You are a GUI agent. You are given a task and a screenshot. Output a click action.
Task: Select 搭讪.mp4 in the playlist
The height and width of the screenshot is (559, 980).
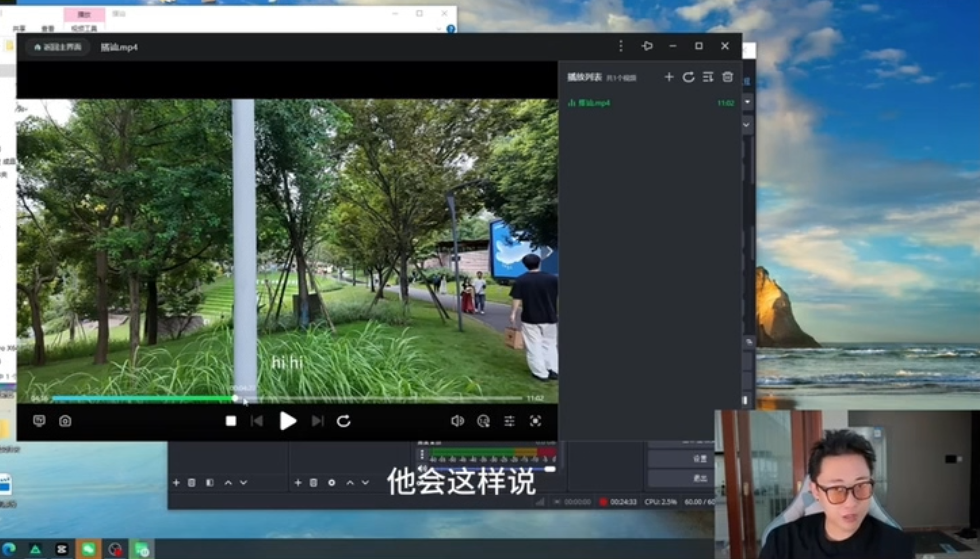tap(594, 103)
